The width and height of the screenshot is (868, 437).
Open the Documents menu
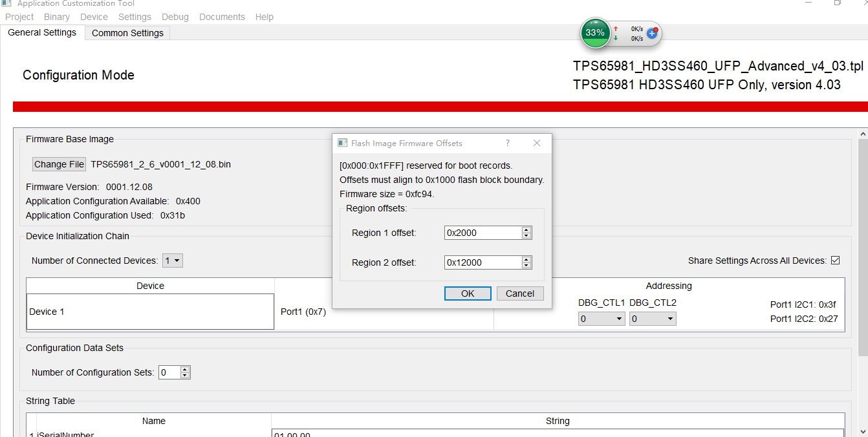pyautogui.click(x=222, y=17)
